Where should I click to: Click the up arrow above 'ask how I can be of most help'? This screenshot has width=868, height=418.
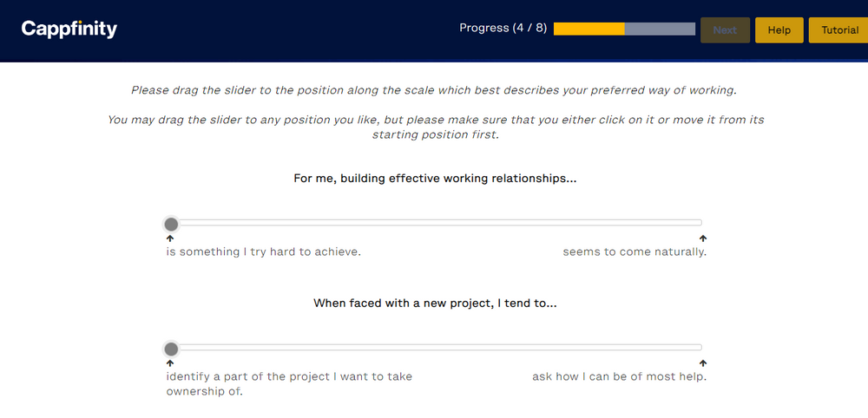coord(703,363)
